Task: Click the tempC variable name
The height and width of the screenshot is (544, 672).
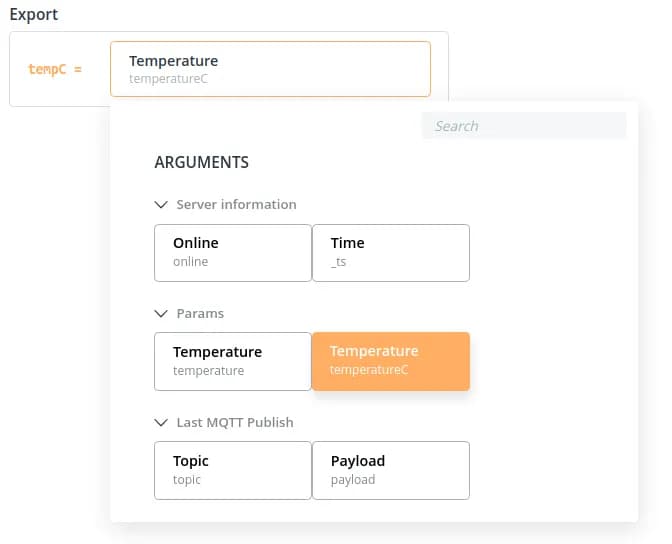Action: coord(49,71)
